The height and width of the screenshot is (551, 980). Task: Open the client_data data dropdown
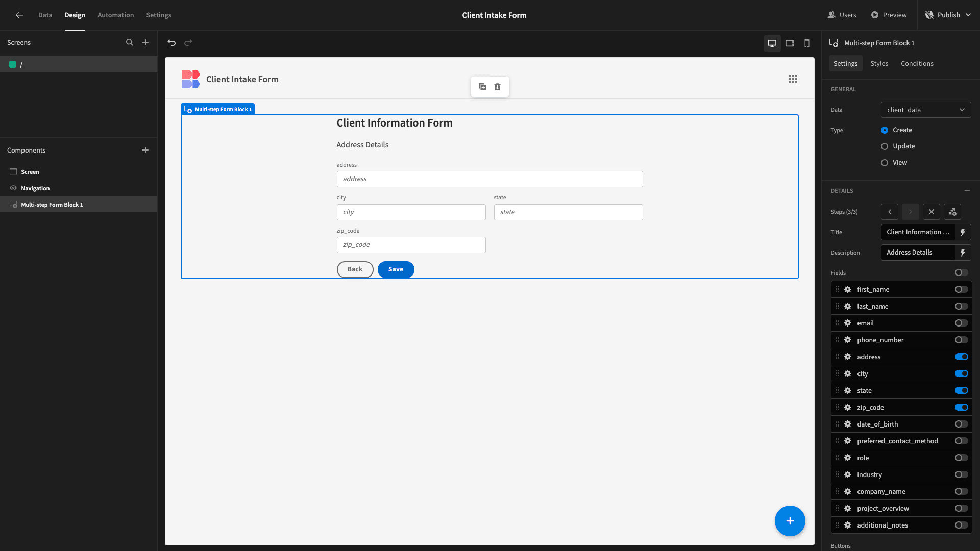pyautogui.click(x=926, y=110)
